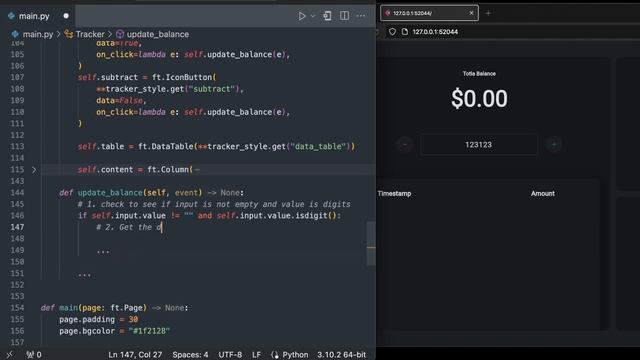Image resolution: width=640 pixels, height=360 pixels.
Task: Split the editor with the split icon
Action: [344, 16]
